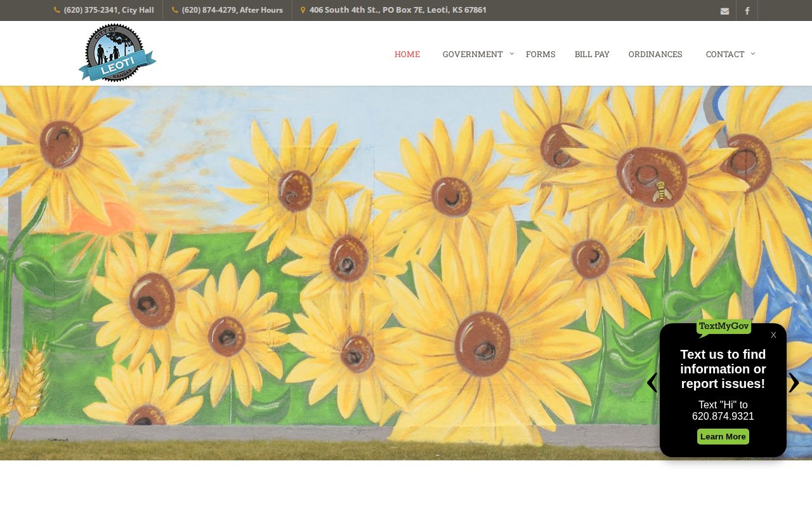
Task: Click the City of Leoti logo
Action: click(x=117, y=53)
